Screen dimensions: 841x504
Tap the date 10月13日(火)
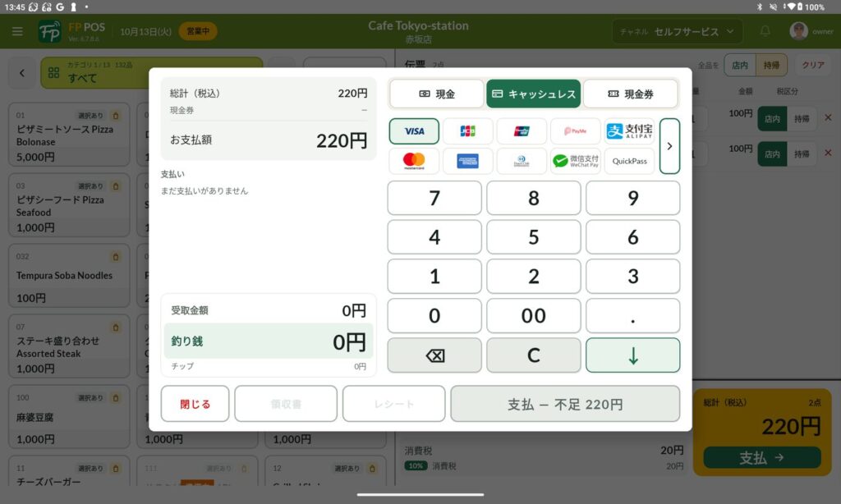coord(145,32)
